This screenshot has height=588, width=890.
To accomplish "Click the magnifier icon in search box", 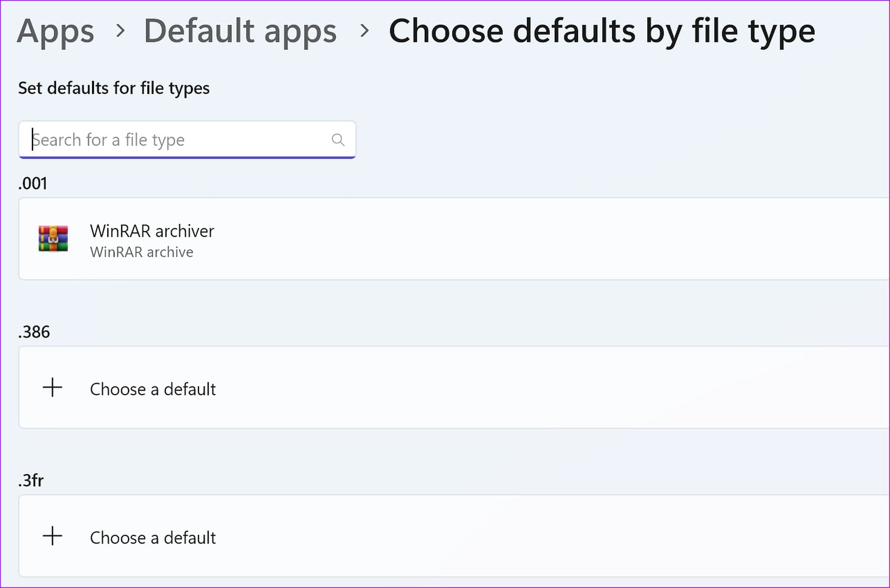I will [338, 140].
